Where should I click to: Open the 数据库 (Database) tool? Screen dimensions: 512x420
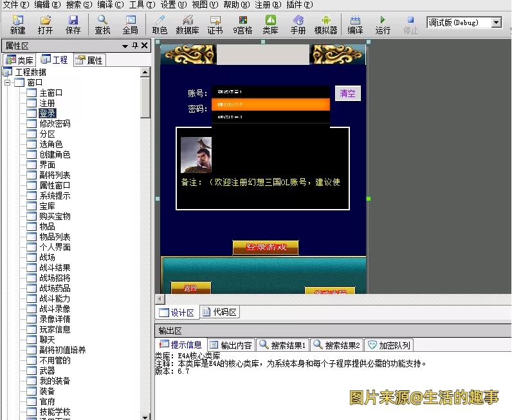pyautogui.click(x=187, y=24)
